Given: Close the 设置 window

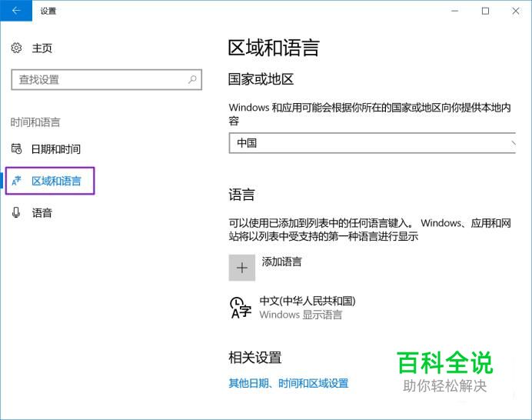Looking at the screenshot, I should (x=516, y=11).
